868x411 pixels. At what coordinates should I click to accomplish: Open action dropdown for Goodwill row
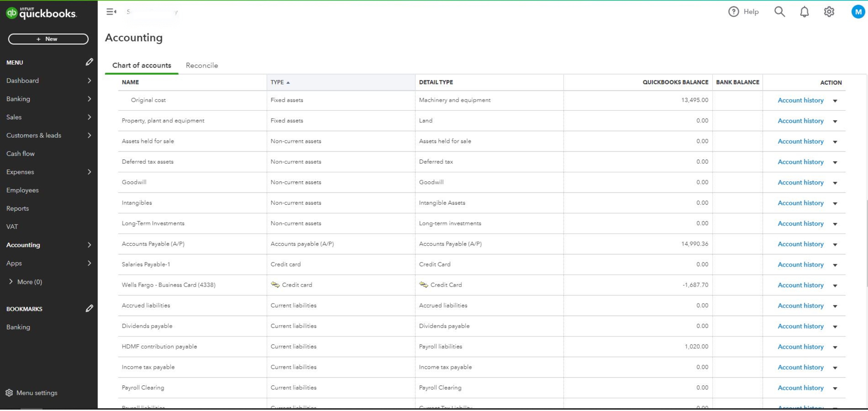pyautogui.click(x=835, y=183)
